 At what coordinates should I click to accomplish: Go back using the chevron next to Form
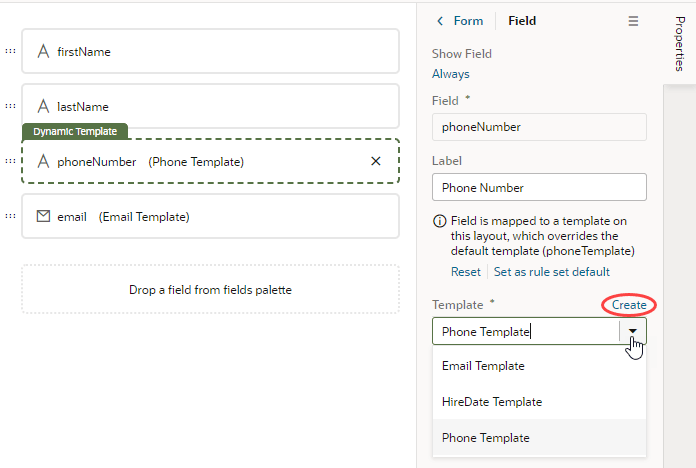click(x=439, y=21)
